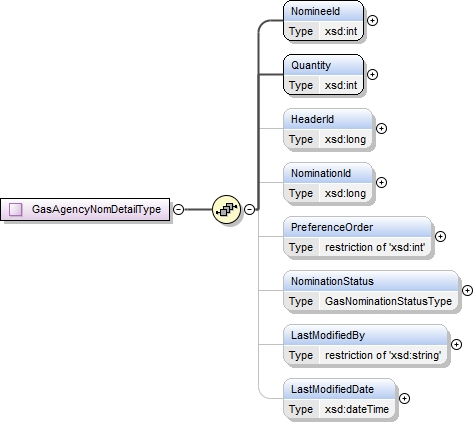Open the GasNominationStatusType type value

388,301
